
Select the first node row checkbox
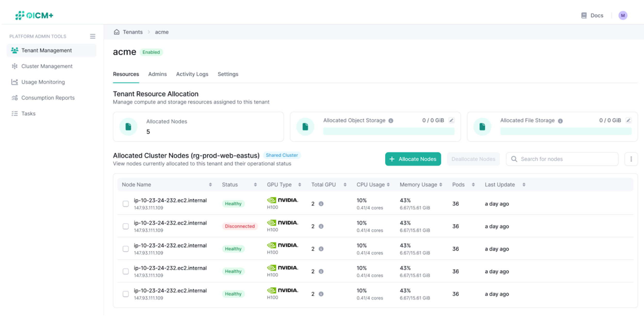(126, 204)
